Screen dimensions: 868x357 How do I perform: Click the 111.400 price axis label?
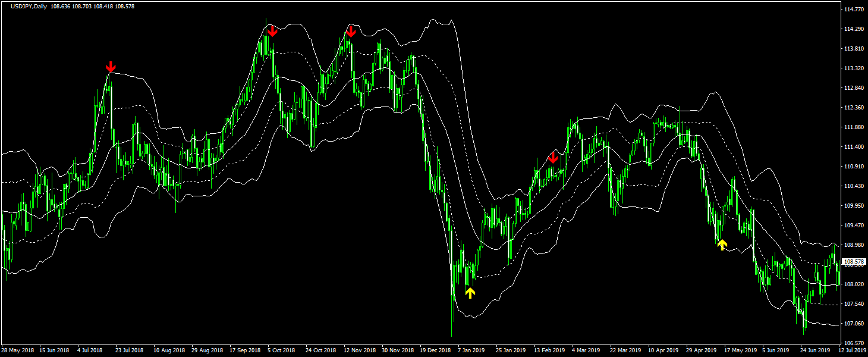tap(854, 147)
